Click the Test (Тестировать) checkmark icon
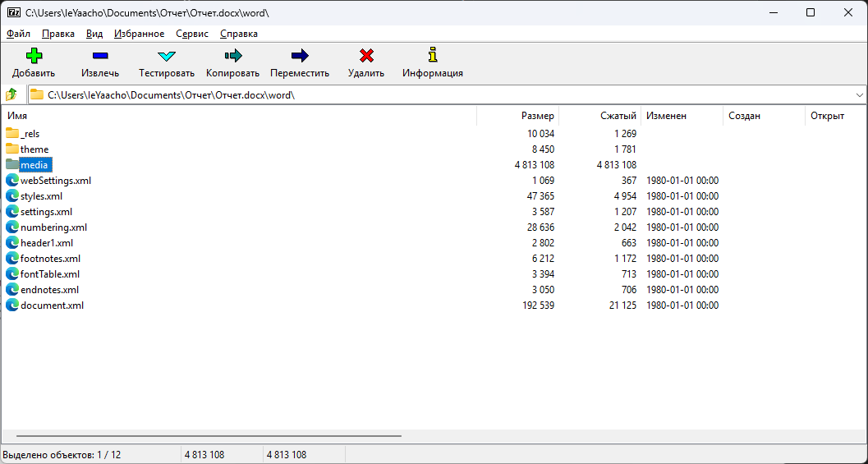 coord(167,56)
